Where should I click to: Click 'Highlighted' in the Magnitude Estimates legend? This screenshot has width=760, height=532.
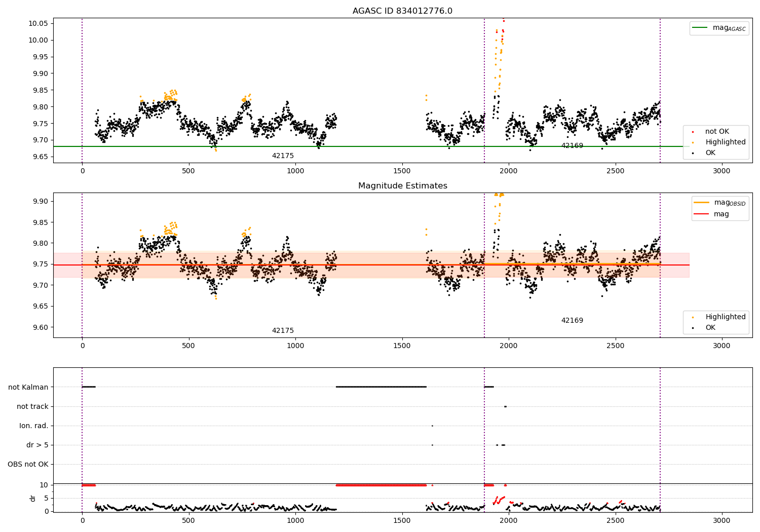(x=726, y=317)
